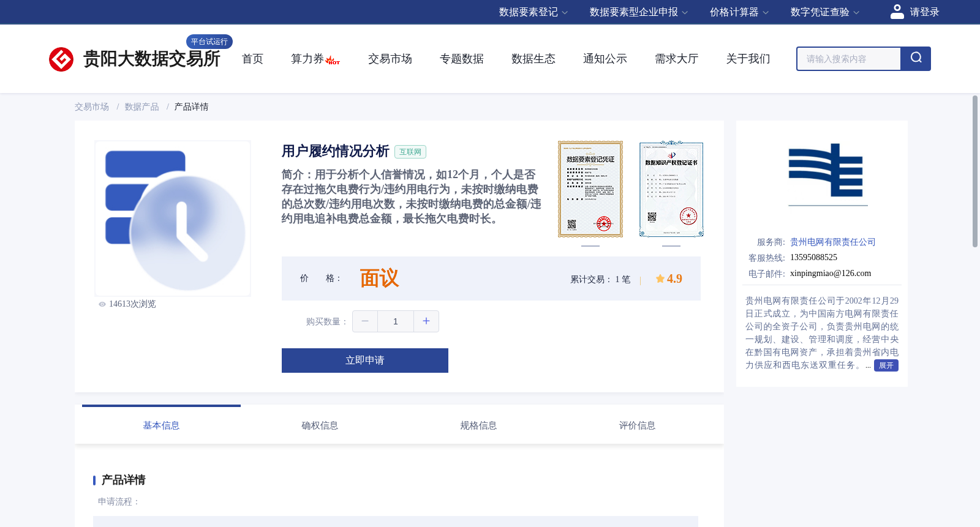Switch to the 确权信息 tab
This screenshot has height=527, width=980.
320,425
